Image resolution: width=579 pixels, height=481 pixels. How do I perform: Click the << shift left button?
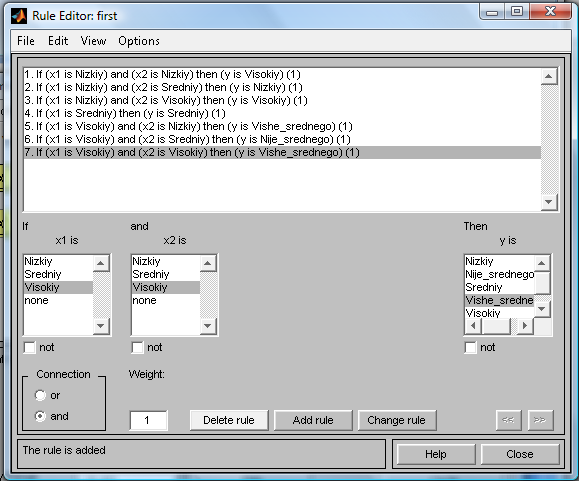coord(508,420)
